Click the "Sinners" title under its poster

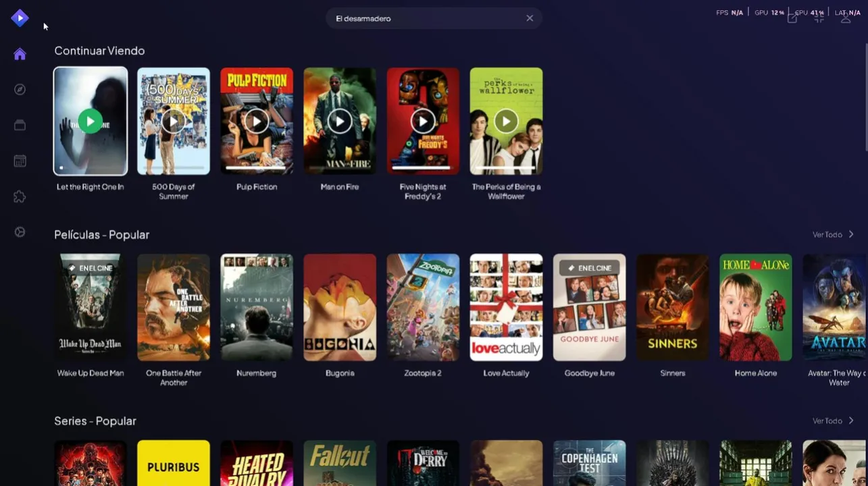pyautogui.click(x=672, y=373)
